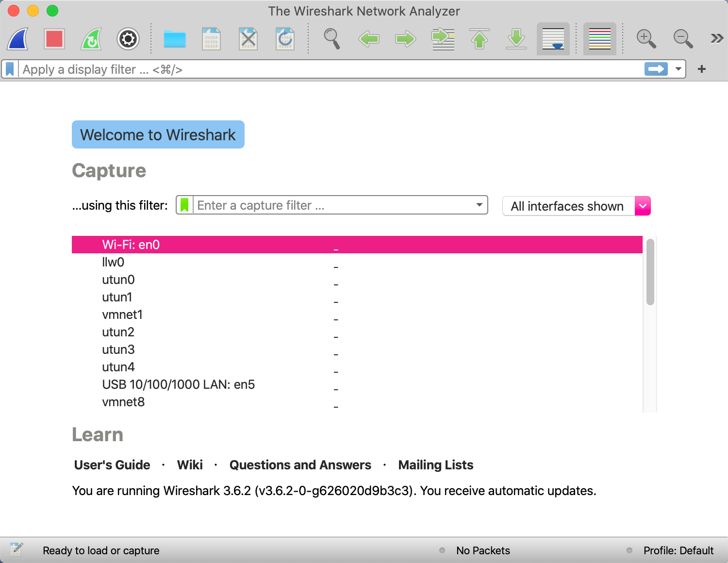
Task: Zoom in on main window text
Action: (646, 39)
